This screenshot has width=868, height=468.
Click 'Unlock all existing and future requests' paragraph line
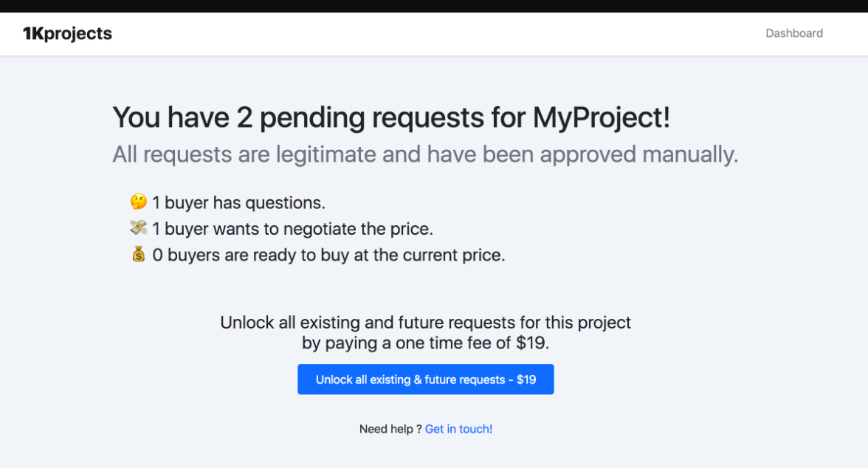pyautogui.click(x=426, y=323)
